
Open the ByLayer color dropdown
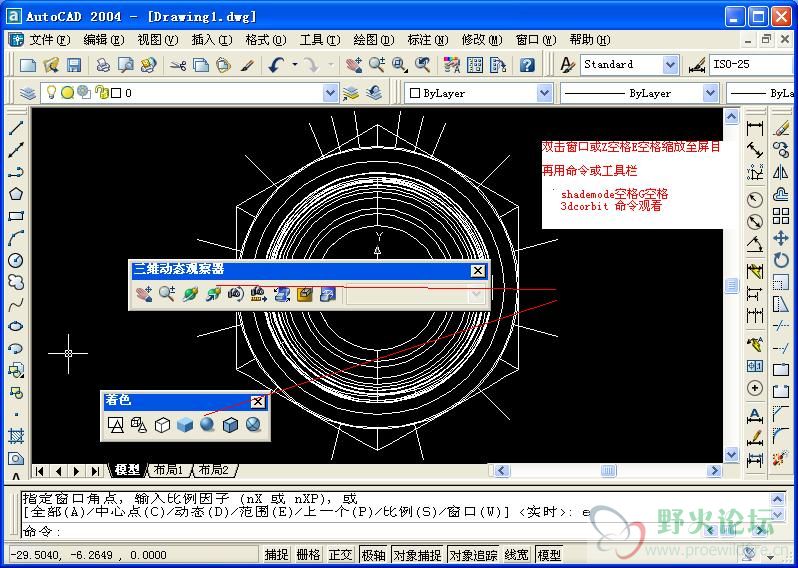[x=544, y=93]
